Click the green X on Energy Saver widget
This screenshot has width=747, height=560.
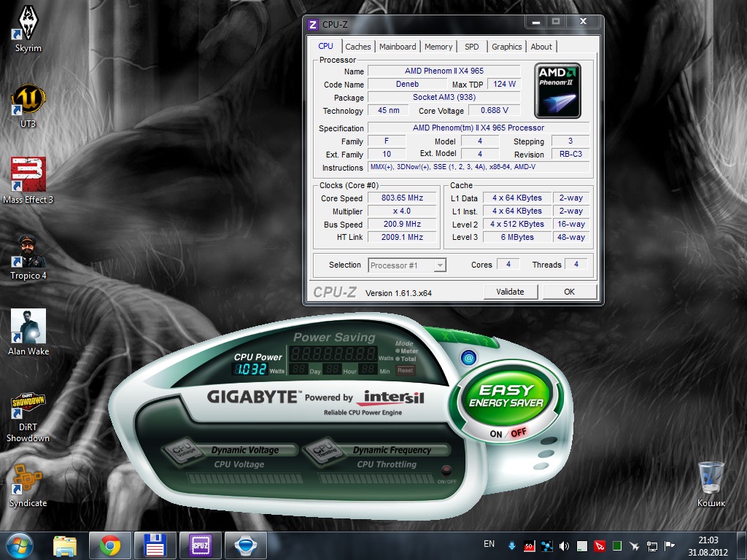446,336
